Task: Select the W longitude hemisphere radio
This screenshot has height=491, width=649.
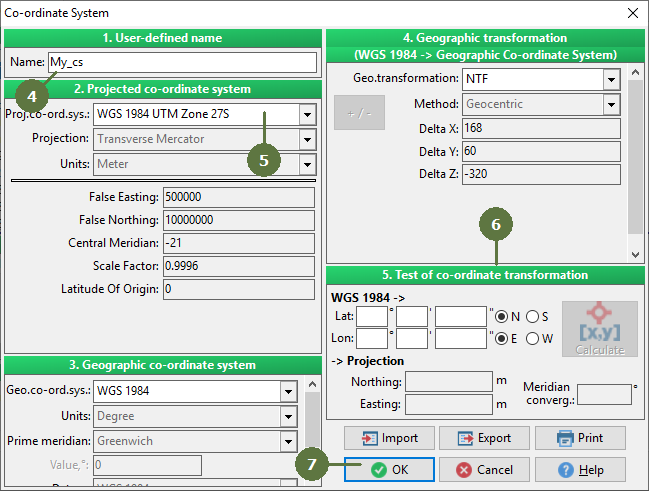Action: 532,339
